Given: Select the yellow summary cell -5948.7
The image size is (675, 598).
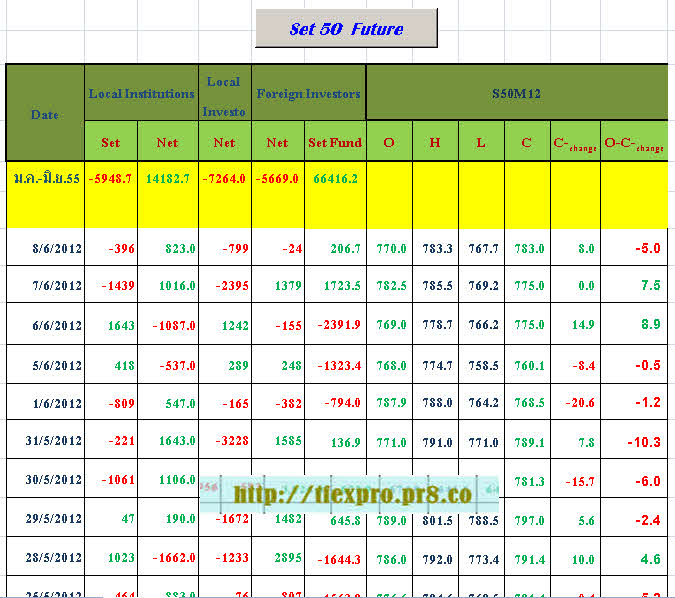Looking at the screenshot, I should click(110, 179).
